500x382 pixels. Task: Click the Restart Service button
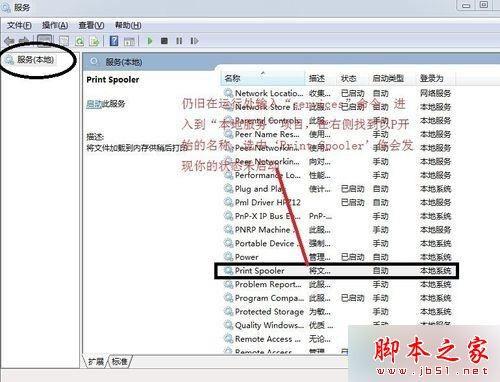tap(194, 41)
